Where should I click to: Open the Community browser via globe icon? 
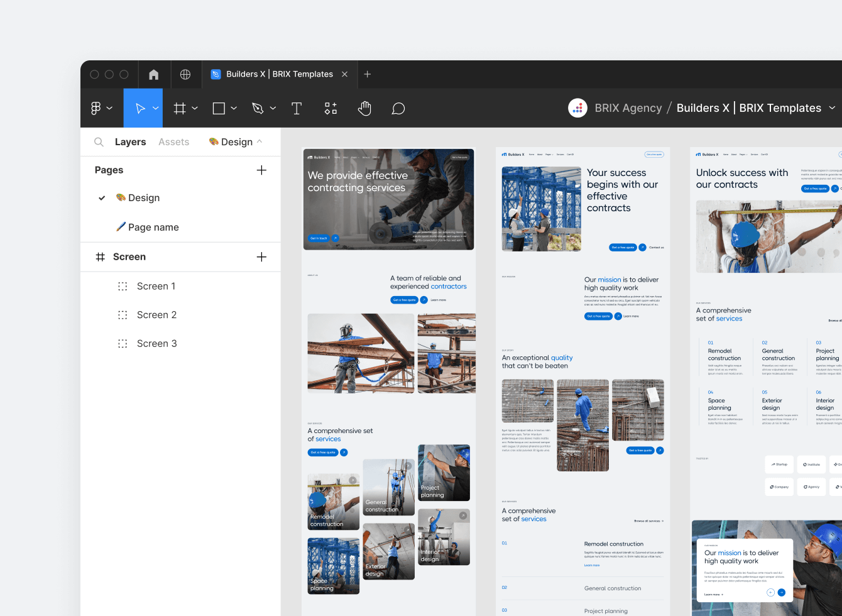[186, 74]
